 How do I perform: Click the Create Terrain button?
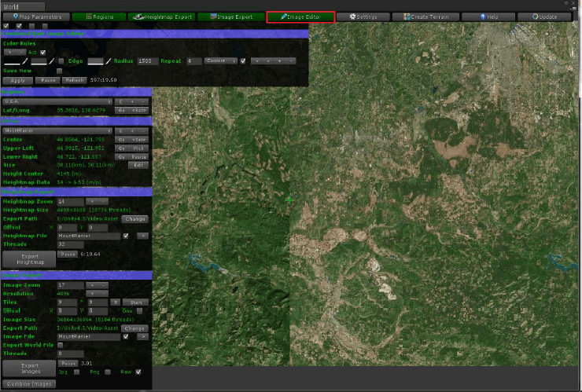tap(425, 16)
